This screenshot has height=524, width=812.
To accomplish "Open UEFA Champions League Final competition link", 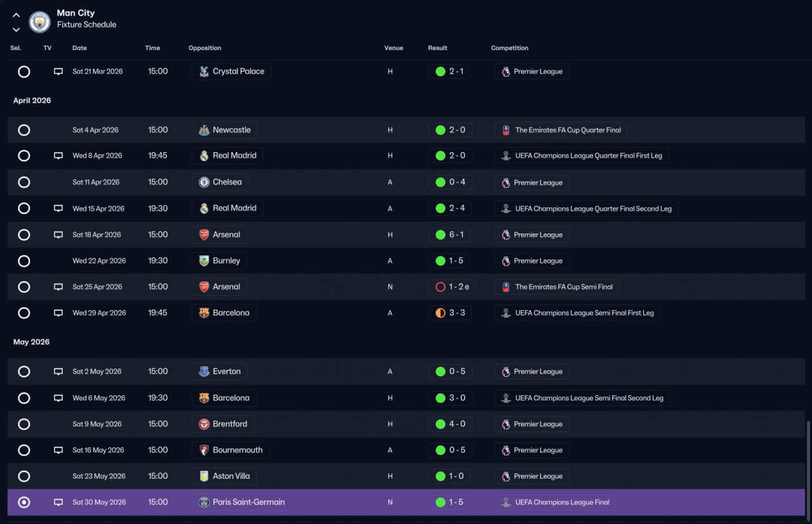I will (555, 502).
